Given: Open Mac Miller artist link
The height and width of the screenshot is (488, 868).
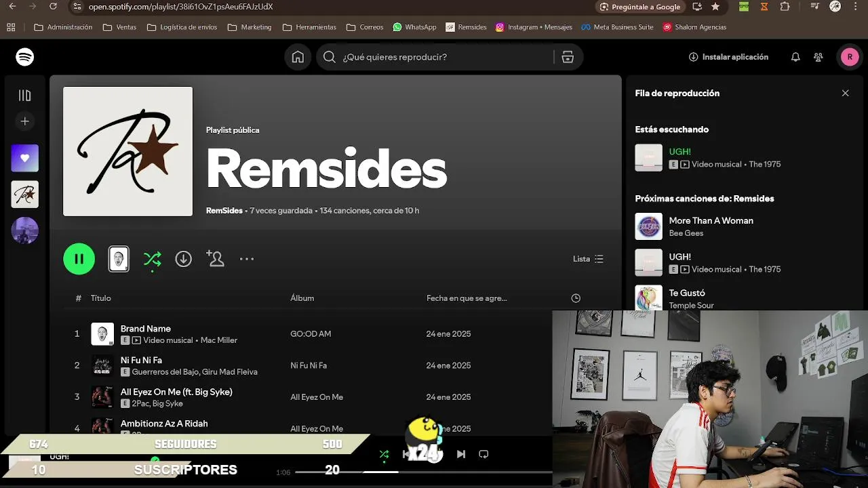Looking at the screenshot, I should pyautogui.click(x=219, y=340).
